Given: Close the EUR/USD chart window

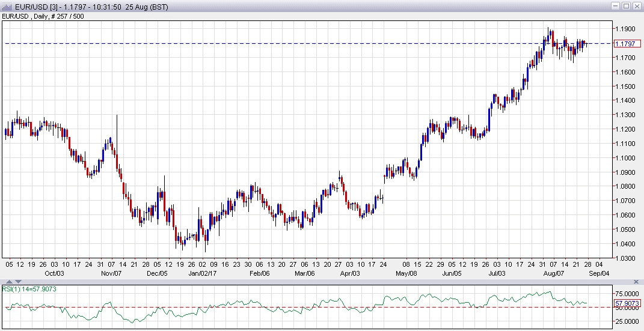Looking at the screenshot, I should 636,6.
